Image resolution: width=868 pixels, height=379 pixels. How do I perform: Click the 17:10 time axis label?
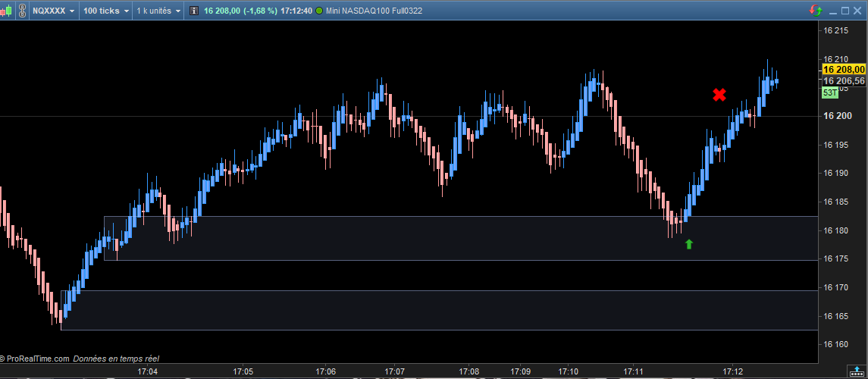(569, 371)
